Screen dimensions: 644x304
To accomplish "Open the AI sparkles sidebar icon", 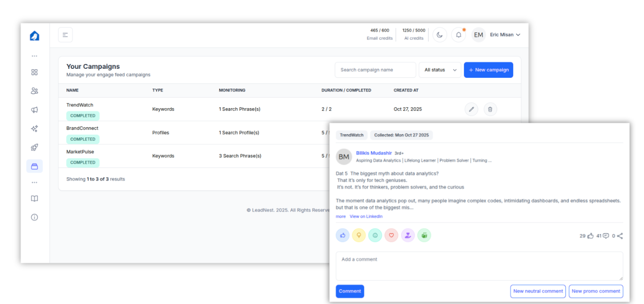I will (34, 129).
